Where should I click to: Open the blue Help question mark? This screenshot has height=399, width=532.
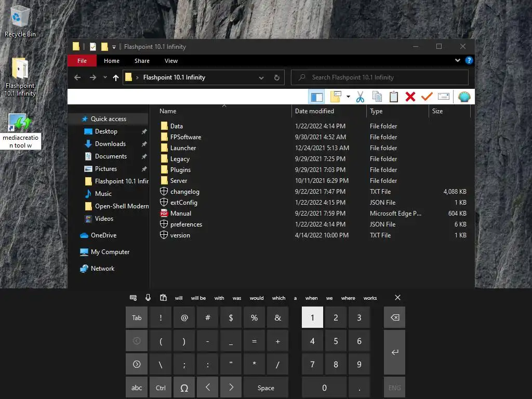469,60
